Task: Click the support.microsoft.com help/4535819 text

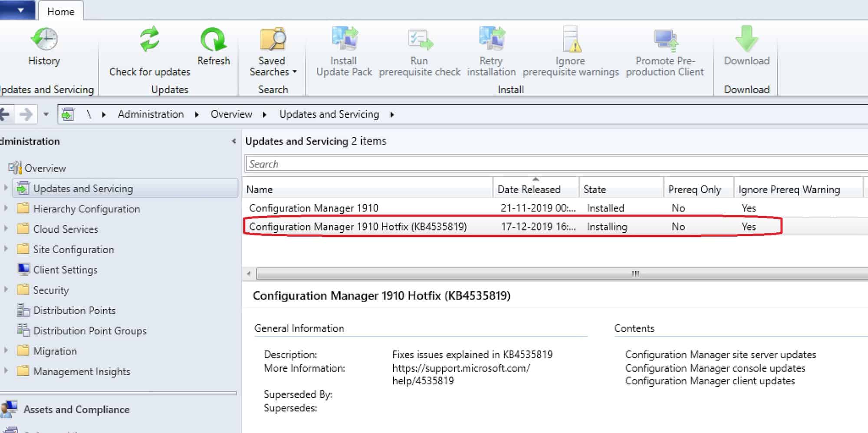Action: click(x=461, y=374)
